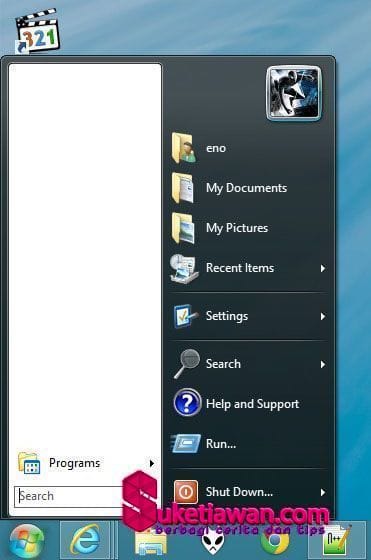This screenshot has height=560, width=371.
Task: Click the Recent Items icon
Action: click(x=184, y=269)
